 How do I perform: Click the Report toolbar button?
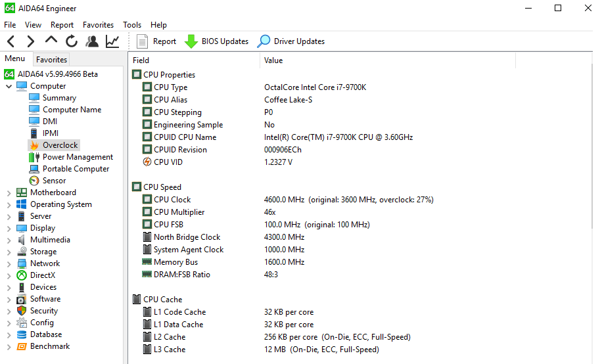coord(156,41)
